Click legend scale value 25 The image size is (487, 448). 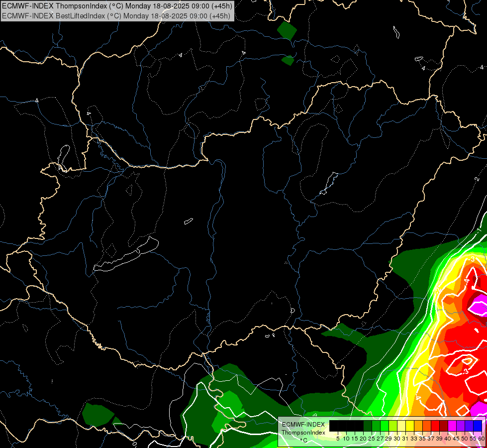[x=372, y=439]
